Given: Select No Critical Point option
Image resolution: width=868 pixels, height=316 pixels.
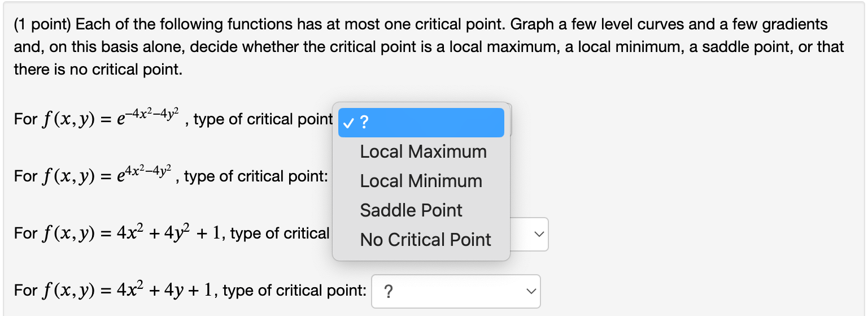Looking at the screenshot, I should (425, 240).
